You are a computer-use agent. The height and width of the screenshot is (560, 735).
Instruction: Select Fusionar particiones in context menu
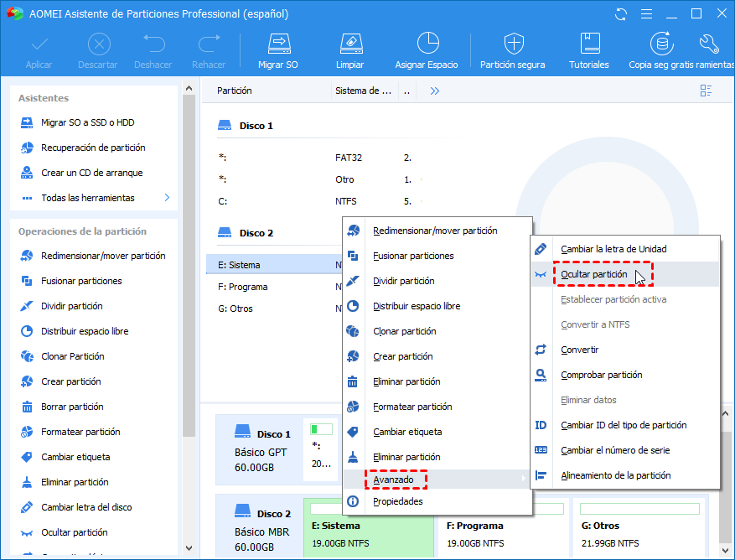(x=437, y=256)
